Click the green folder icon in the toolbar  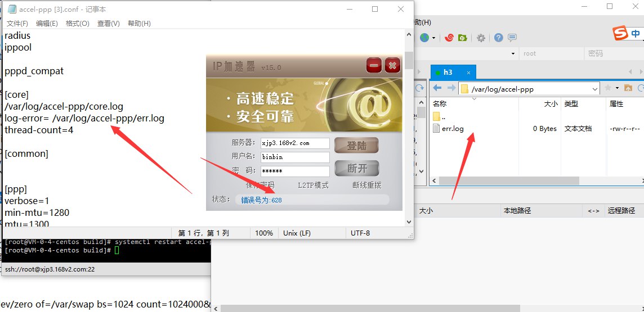463,38
